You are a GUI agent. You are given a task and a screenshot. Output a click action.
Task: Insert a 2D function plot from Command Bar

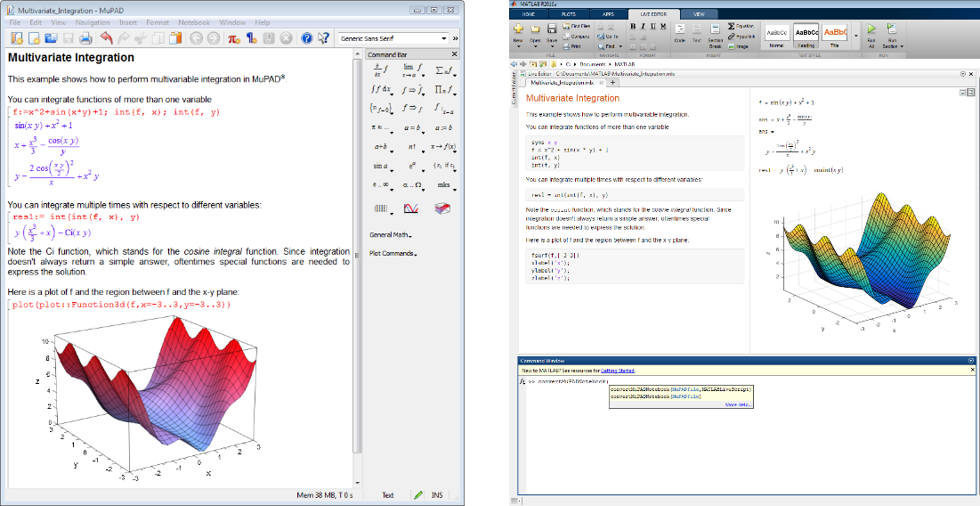coord(411,208)
